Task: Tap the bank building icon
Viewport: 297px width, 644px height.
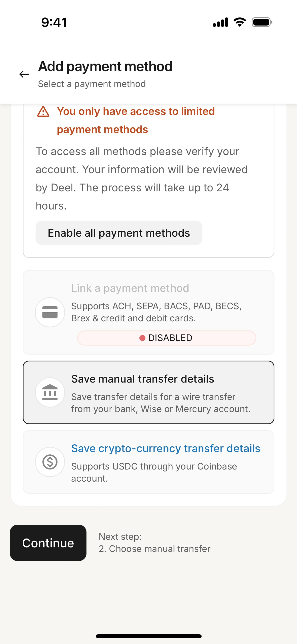Action: pyautogui.click(x=50, y=392)
